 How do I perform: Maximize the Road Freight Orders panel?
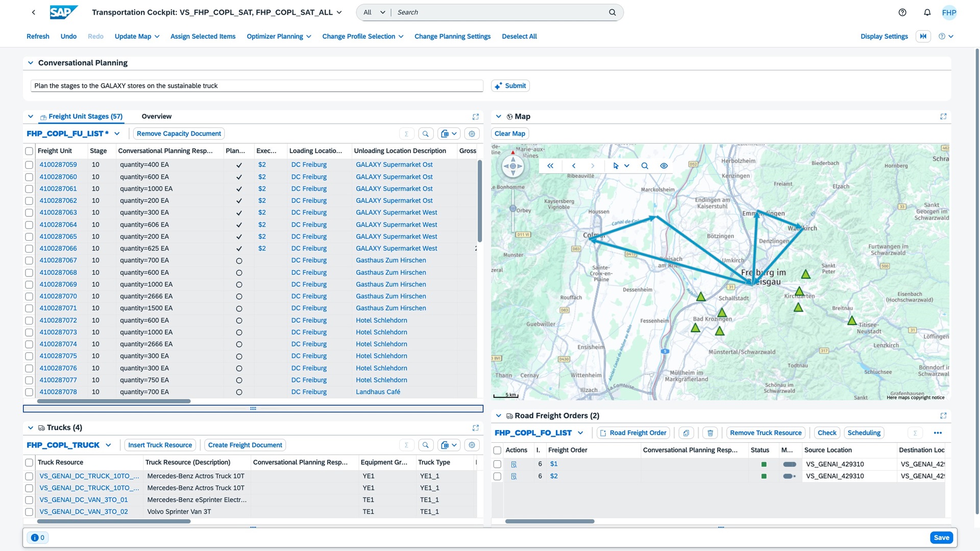click(943, 416)
